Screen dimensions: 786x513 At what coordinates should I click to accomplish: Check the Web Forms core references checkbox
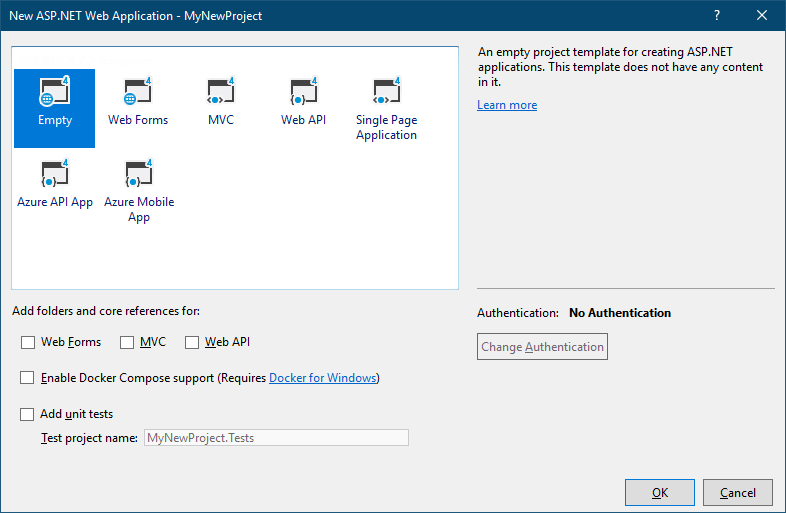(x=28, y=343)
